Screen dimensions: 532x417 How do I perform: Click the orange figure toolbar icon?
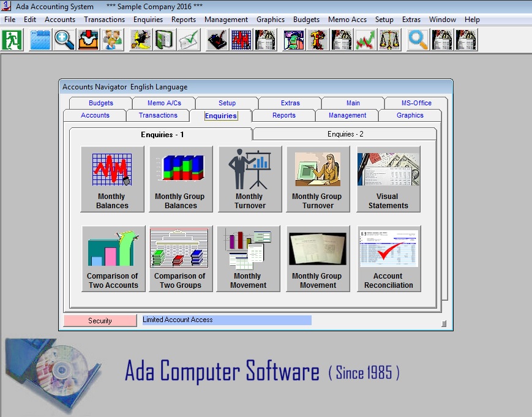pyautogui.click(x=318, y=40)
